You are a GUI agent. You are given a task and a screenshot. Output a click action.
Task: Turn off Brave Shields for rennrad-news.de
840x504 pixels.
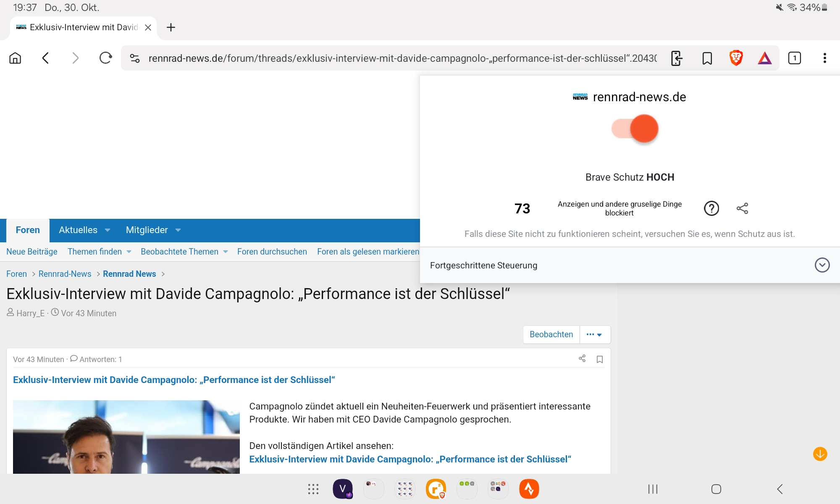(x=635, y=129)
